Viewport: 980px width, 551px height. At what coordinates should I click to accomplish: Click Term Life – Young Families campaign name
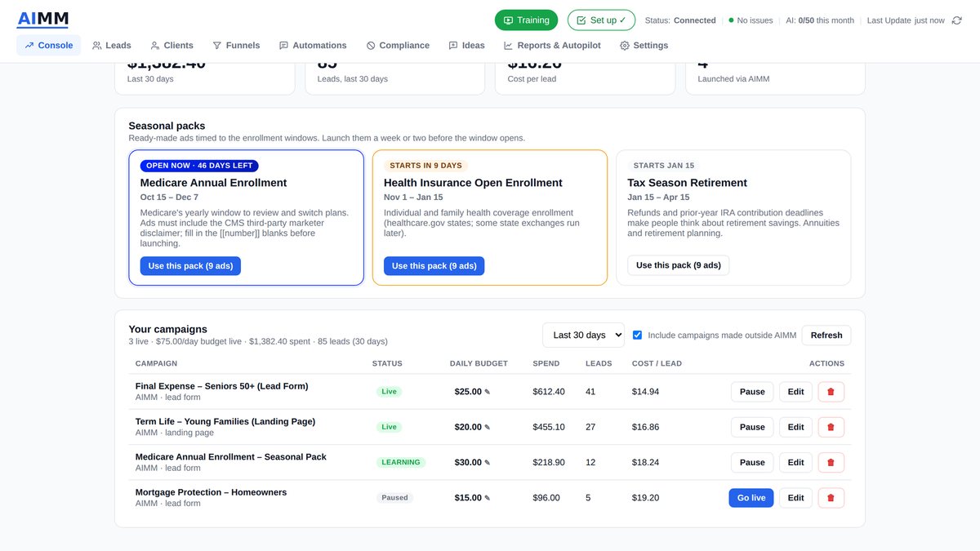pyautogui.click(x=225, y=421)
